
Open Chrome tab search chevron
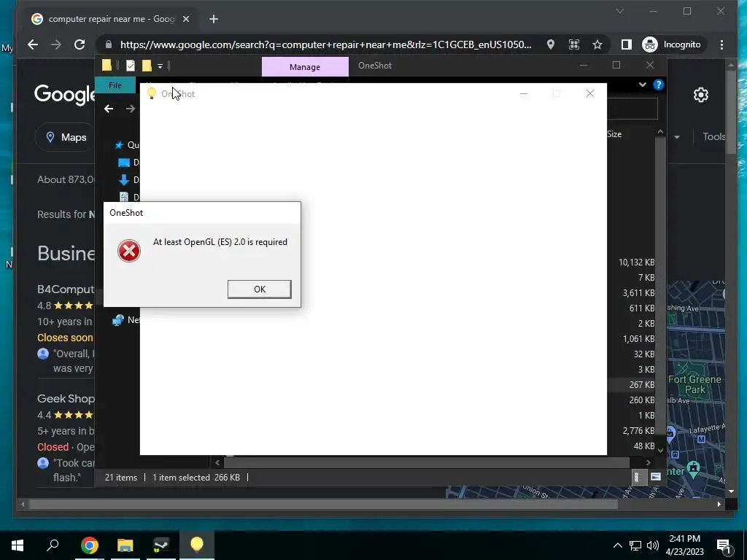point(620,11)
